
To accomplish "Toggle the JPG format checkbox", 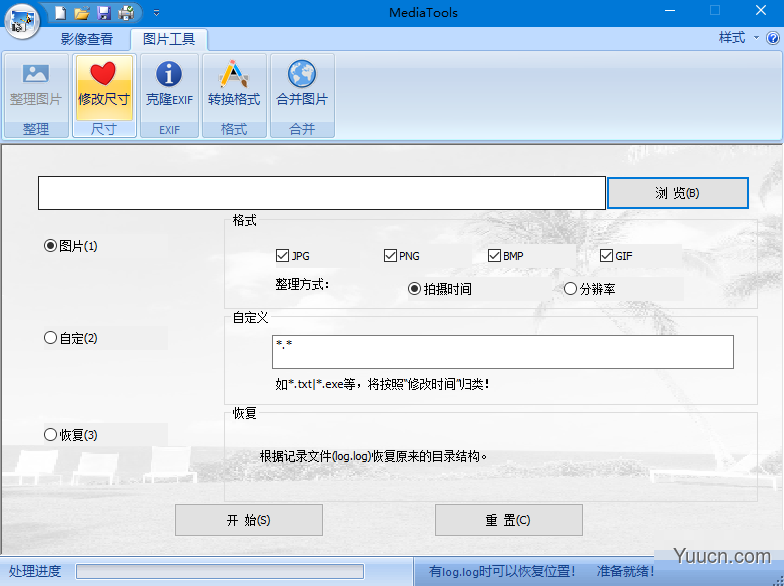I will point(293,256).
